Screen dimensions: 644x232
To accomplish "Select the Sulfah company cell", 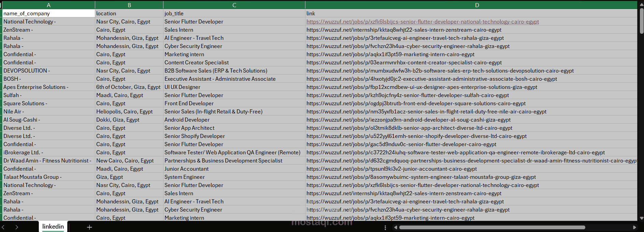I will tap(49, 95).
